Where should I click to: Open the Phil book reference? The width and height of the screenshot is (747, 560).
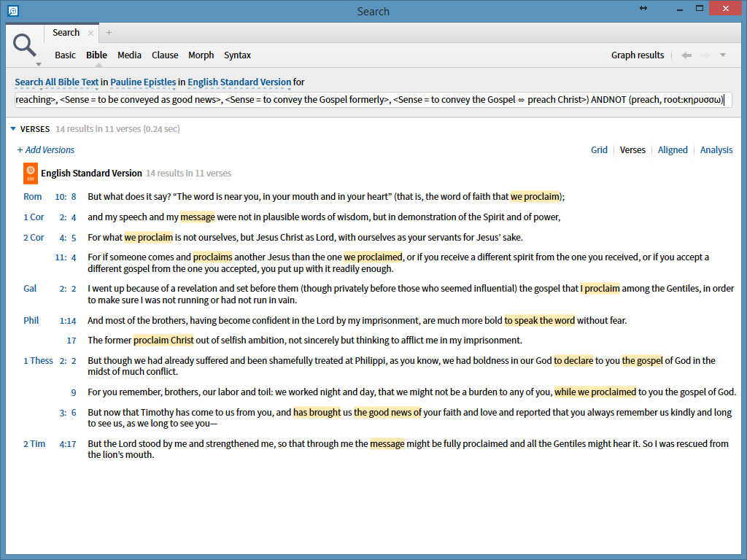(31, 321)
